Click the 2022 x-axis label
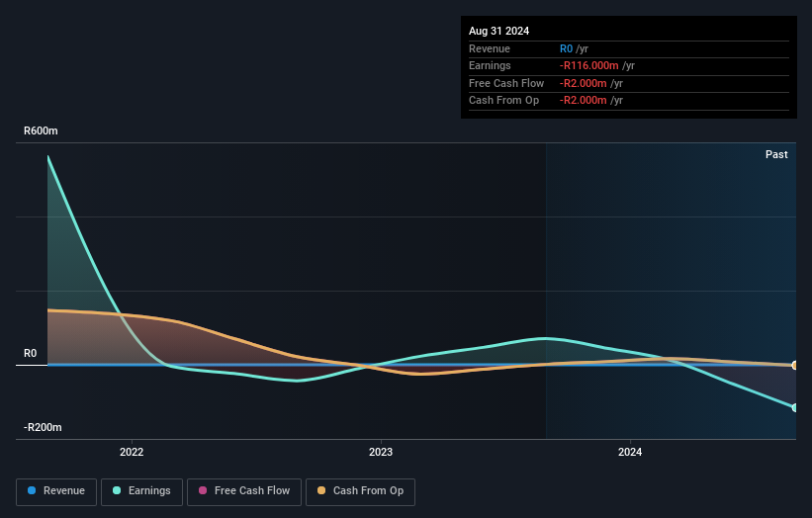 [x=132, y=452]
